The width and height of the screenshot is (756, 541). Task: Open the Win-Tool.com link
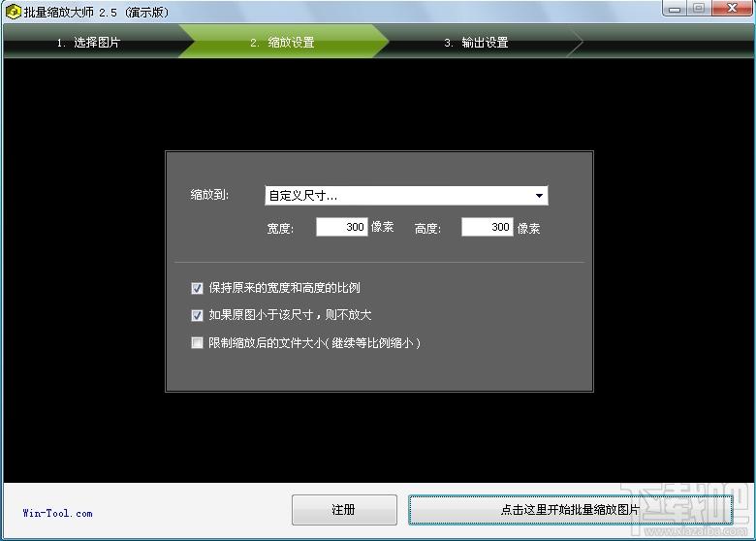tap(57, 513)
